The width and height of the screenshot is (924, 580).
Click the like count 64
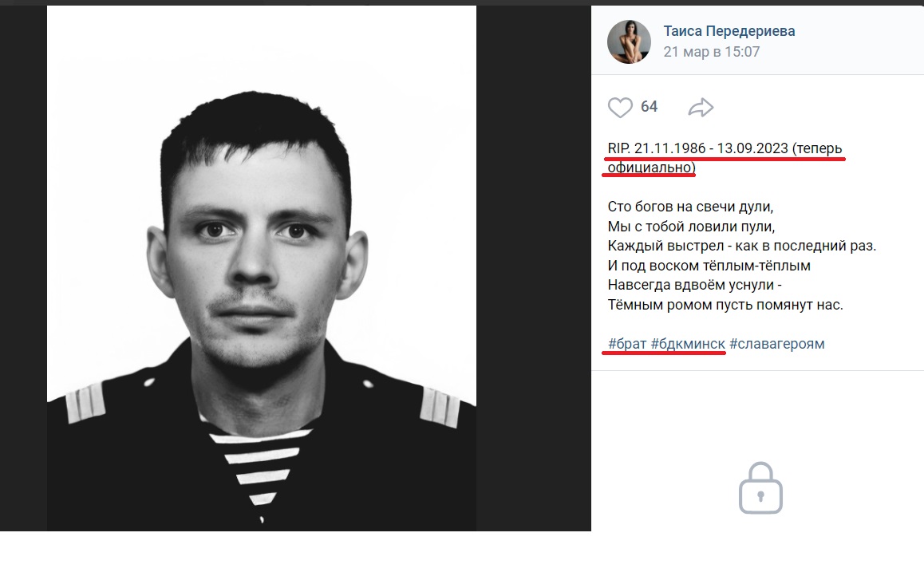(x=649, y=107)
